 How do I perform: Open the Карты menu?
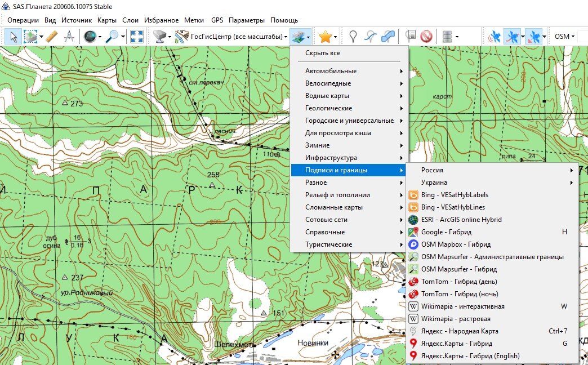click(x=107, y=20)
